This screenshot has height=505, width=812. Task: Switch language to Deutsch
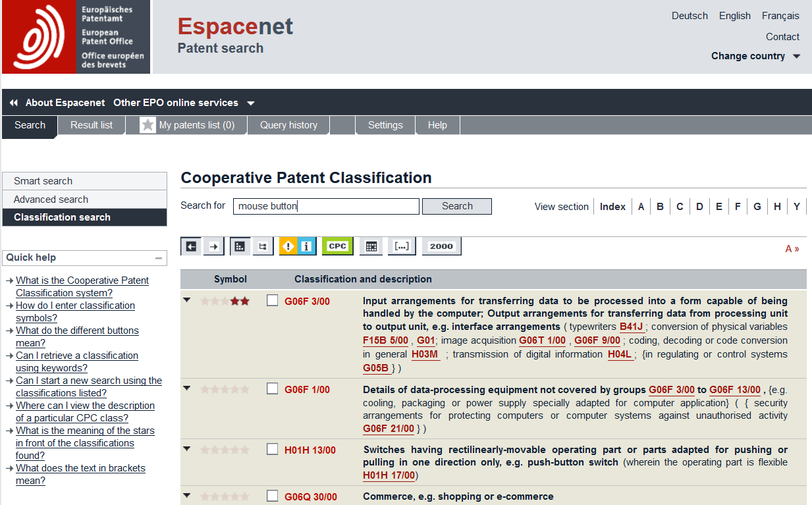(x=690, y=16)
